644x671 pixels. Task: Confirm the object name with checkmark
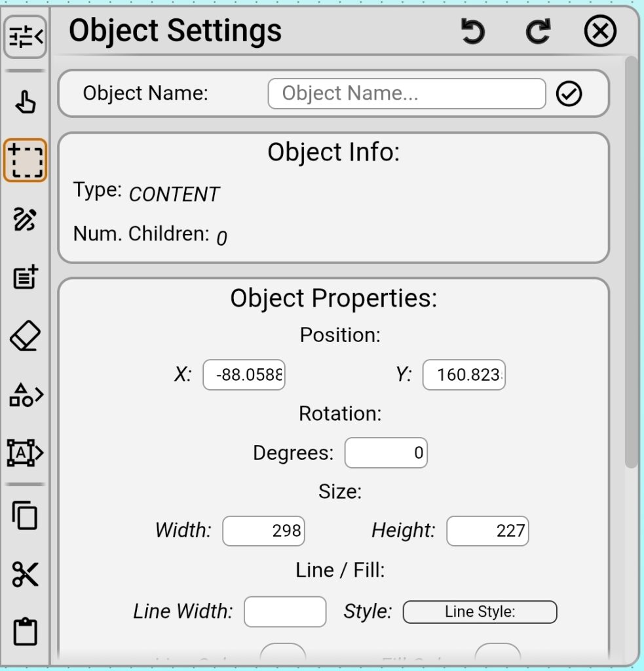point(569,94)
